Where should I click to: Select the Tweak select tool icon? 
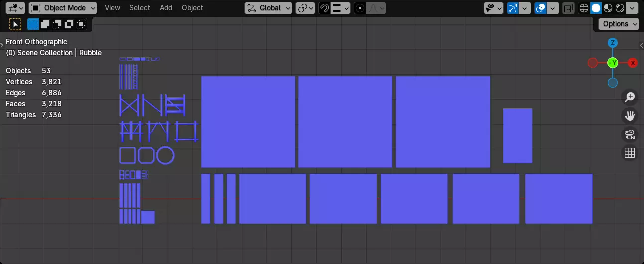click(15, 24)
